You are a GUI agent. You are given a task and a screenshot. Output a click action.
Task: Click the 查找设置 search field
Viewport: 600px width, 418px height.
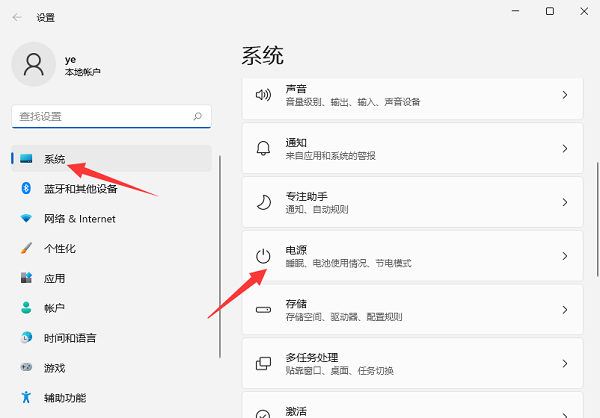tap(100, 117)
